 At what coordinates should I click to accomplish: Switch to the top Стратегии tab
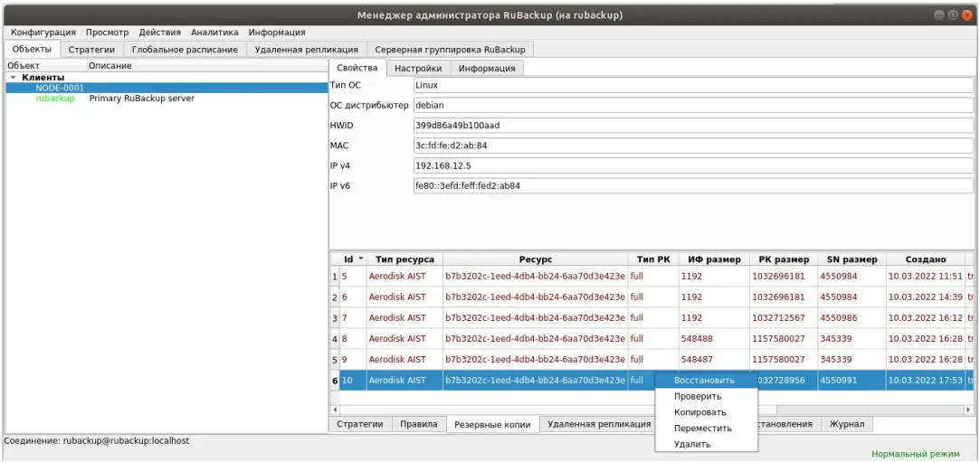click(91, 50)
